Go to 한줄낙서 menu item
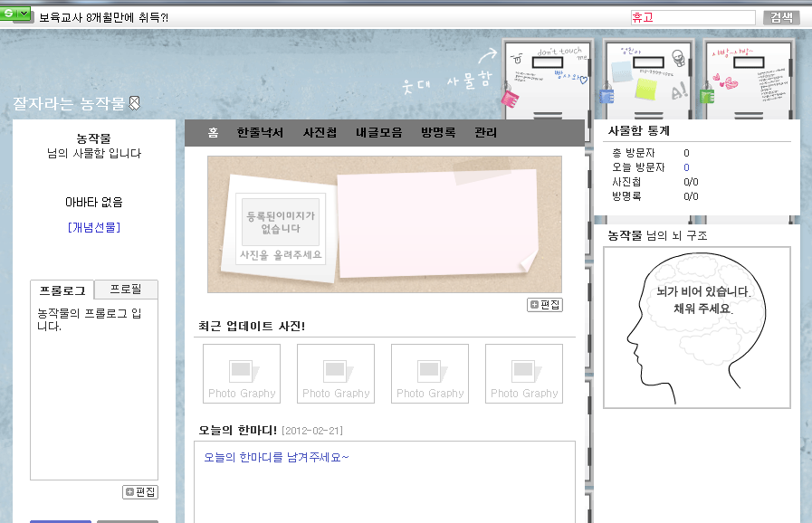 click(260, 133)
